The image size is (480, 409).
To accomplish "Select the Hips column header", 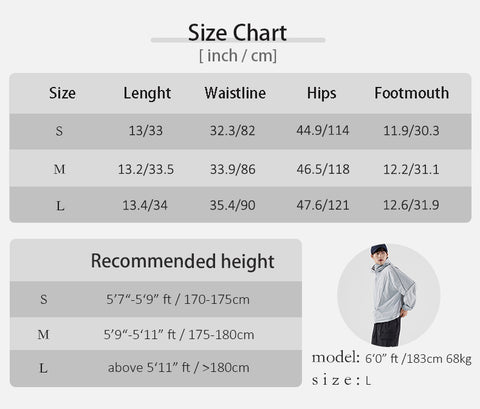I will coord(322,93).
